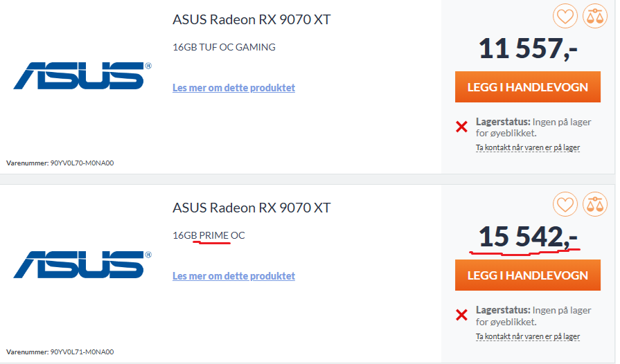Open the first ASUS Radeon RX 9070 XT title

pyautogui.click(x=251, y=19)
